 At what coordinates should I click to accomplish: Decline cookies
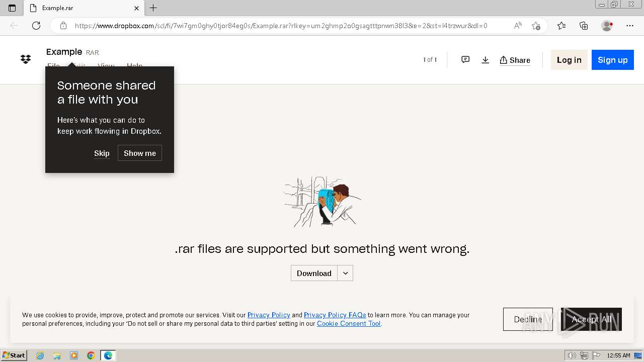tap(528, 319)
